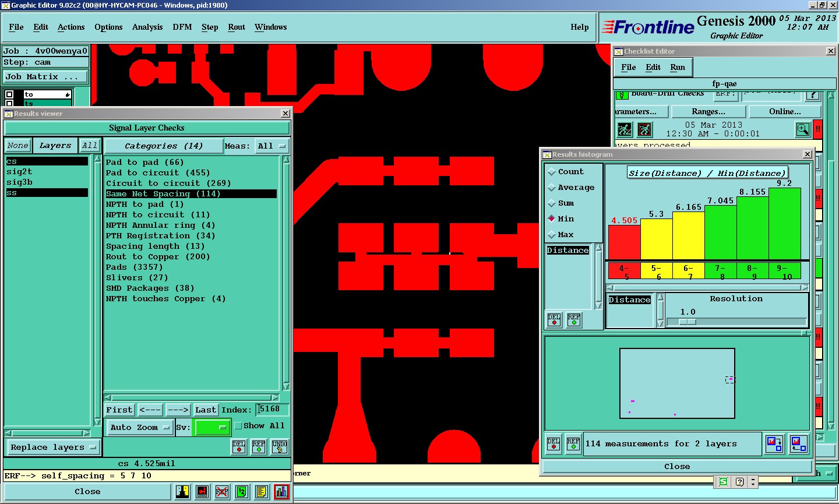Click UNDO icon in Results viewer
The image size is (839, 504).
click(x=280, y=447)
